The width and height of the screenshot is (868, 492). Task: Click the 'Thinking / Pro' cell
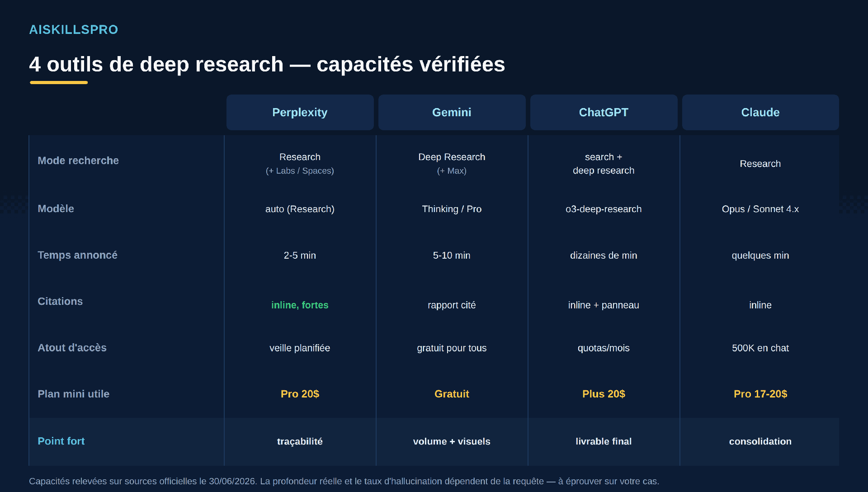coord(452,209)
